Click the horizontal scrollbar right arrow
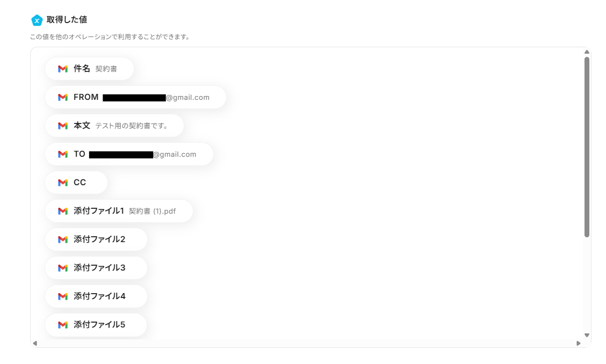The width and height of the screenshot is (606, 364). point(579,343)
